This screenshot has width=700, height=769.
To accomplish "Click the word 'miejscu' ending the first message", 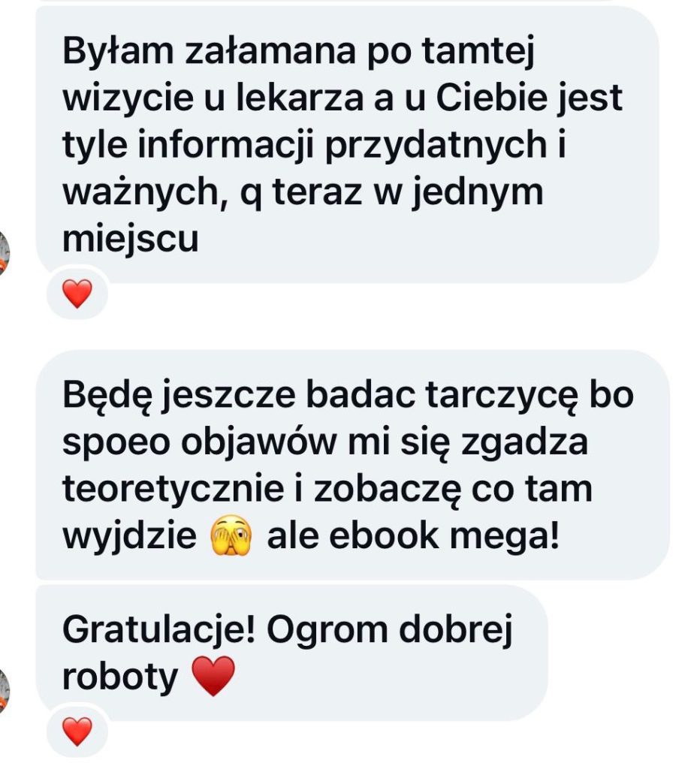I will [131, 240].
